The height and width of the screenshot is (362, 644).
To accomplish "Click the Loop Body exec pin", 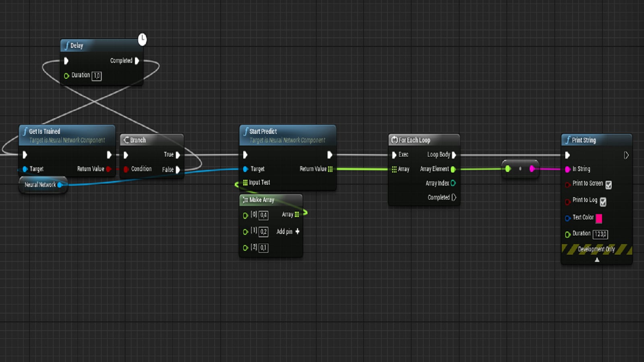I will (x=454, y=155).
